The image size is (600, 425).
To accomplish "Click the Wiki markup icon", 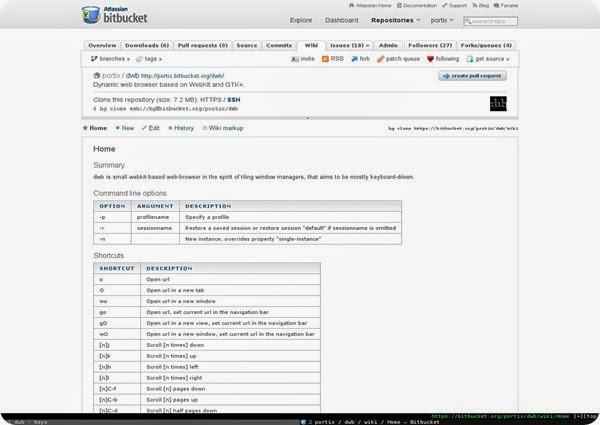I will coord(205,128).
